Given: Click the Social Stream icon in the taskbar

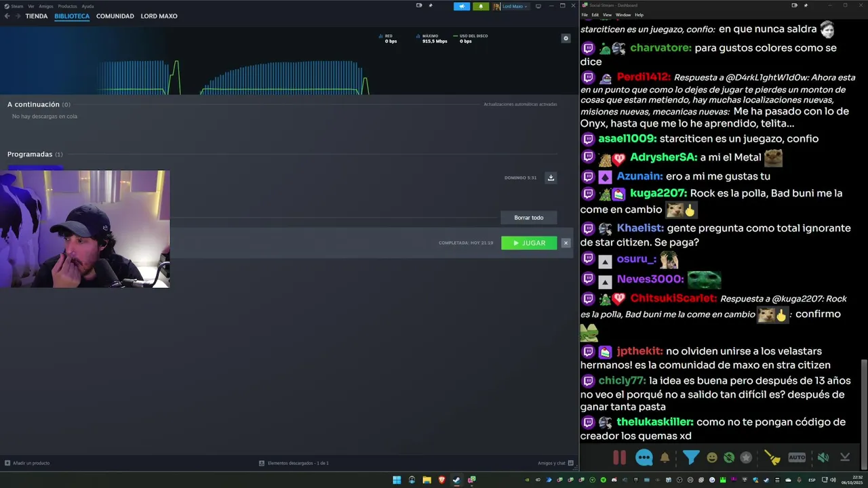Looking at the screenshot, I should pos(471,480).
